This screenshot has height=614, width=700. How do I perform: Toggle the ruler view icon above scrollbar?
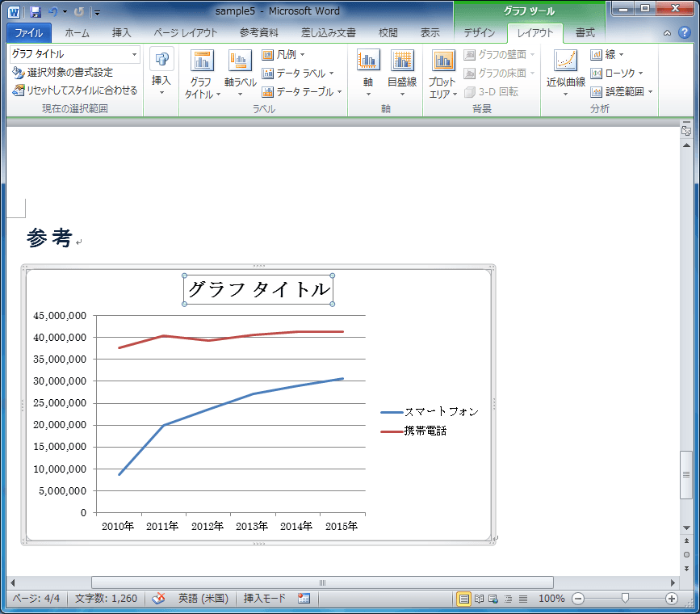coord(686,130)
